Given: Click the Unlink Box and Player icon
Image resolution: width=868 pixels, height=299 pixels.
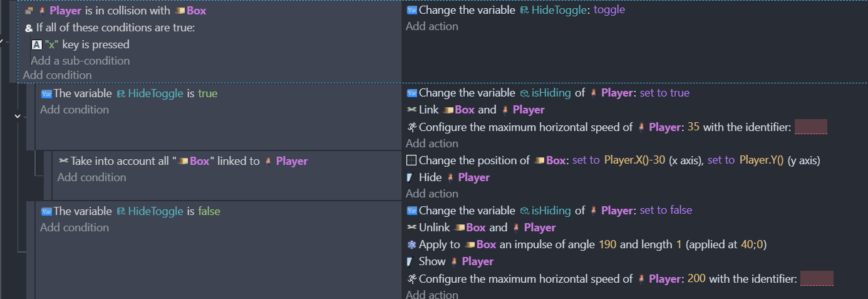Looking at the screenshot, I should pyautogui.click(x=411, y=228).
